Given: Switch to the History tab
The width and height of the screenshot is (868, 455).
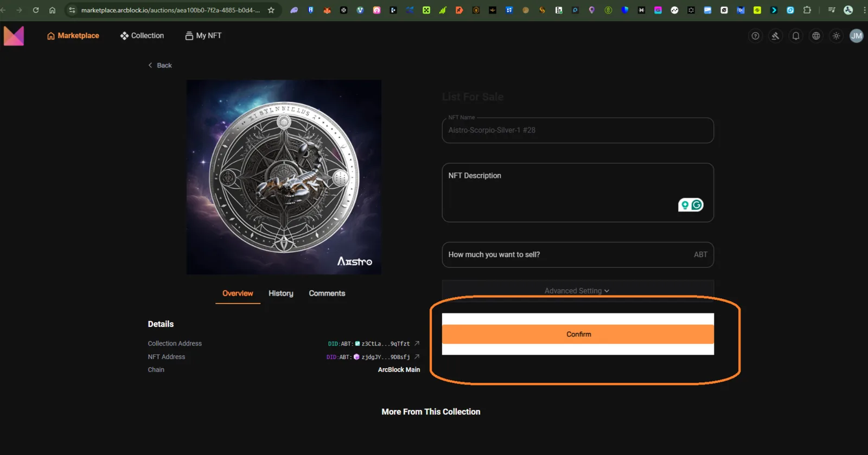Looking at the screenshot, I should pyautogui.click(x=281, y=293).
